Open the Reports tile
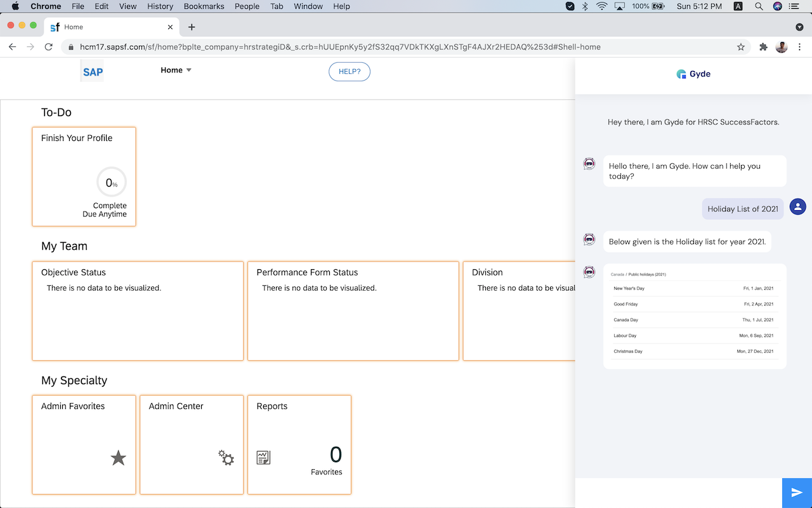Screen dimensions: 812x508 (299, 444)
